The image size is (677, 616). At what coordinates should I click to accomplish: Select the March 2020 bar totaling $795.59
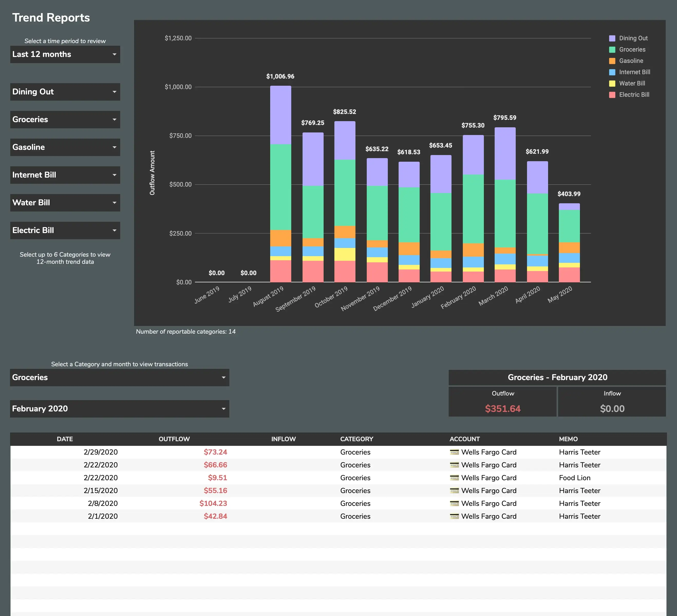(x=505, y=205)
